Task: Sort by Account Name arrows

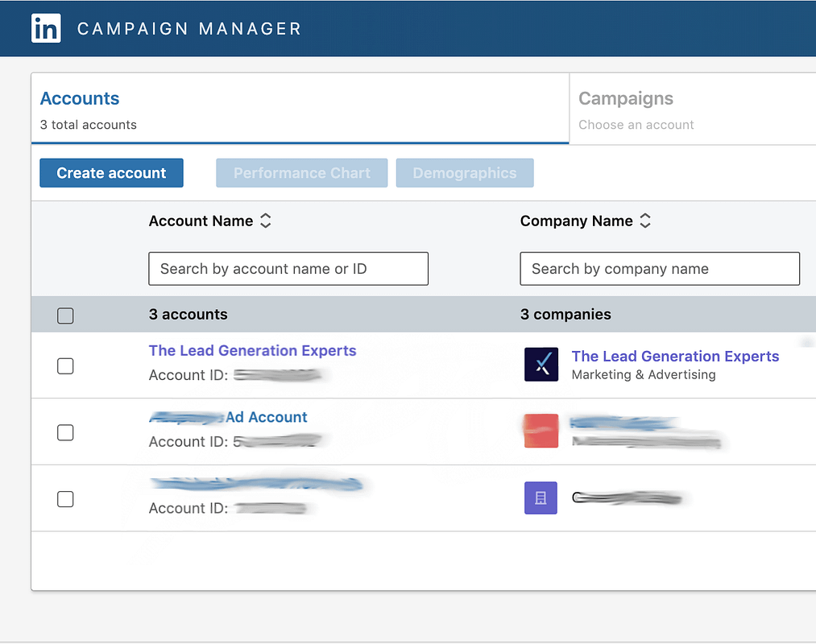Action: coord(265,221)
